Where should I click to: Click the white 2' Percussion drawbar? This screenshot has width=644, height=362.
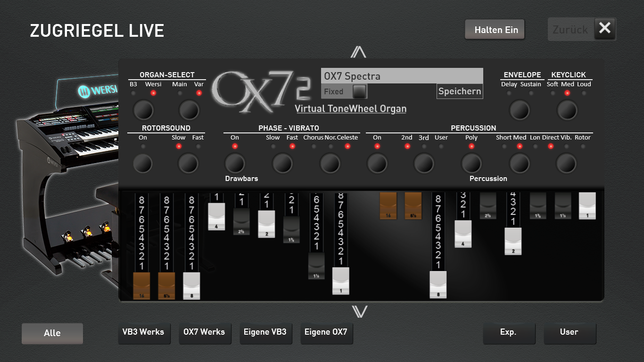pyautogui.click(x=513, y=241)
